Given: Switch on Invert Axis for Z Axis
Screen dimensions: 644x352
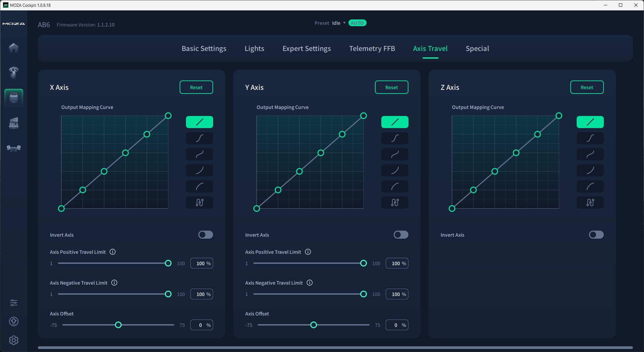Looking at the screenshot, I should (596, 235).
